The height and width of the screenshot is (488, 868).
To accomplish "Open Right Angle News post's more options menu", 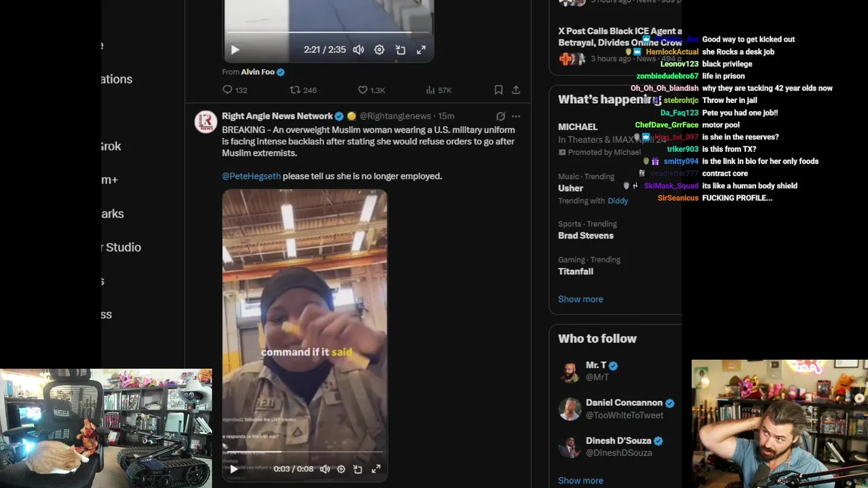I will coord(516,116).
